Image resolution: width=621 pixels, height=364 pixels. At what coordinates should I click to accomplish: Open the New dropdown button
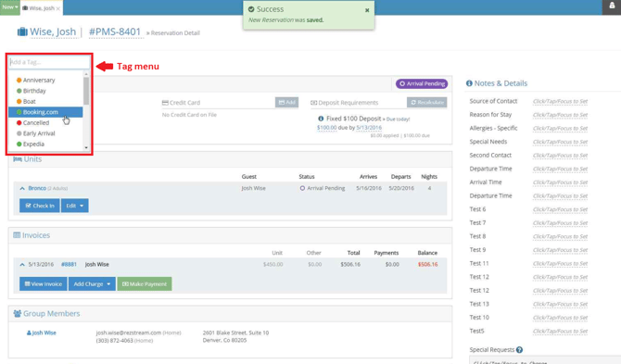coord(10,7)
